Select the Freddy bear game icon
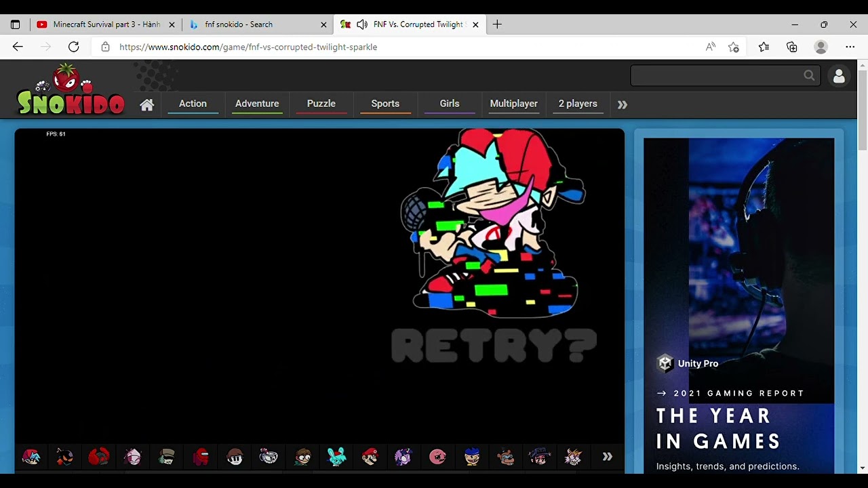Screen dimensions: 868x488 pos(506,457)
